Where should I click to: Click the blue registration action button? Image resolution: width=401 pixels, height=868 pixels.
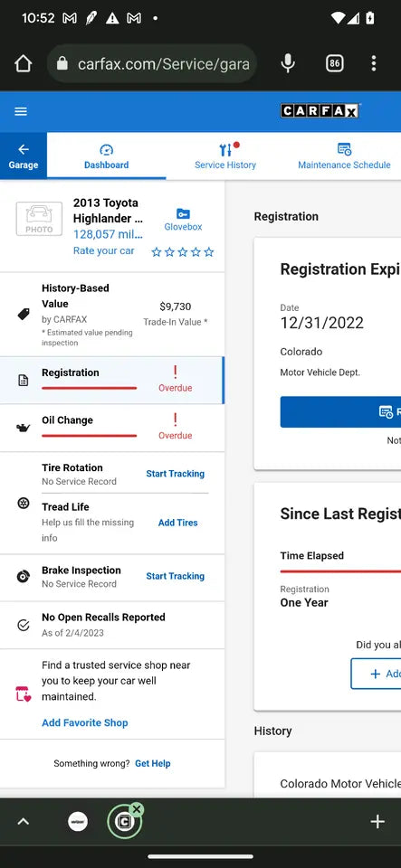tap(340, 412)
